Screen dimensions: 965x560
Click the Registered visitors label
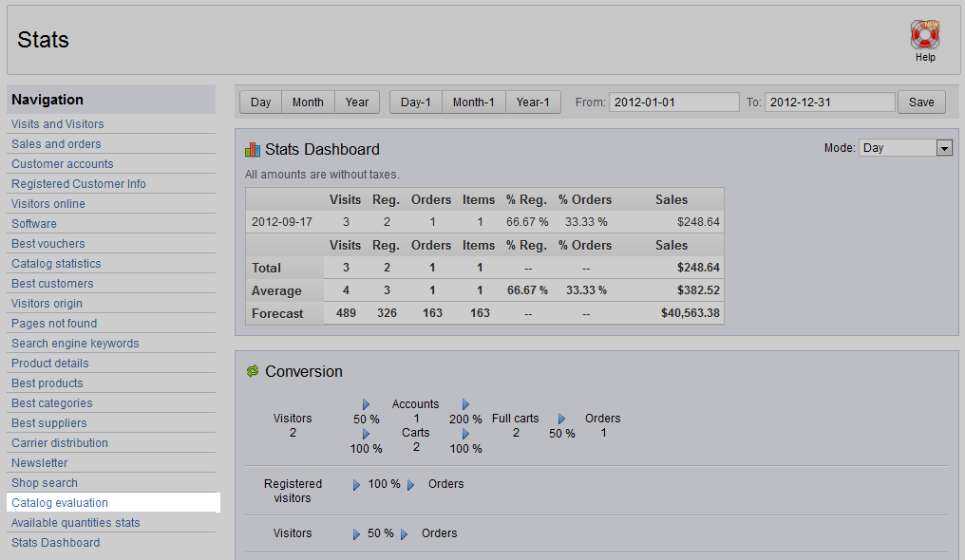[293, 491]
